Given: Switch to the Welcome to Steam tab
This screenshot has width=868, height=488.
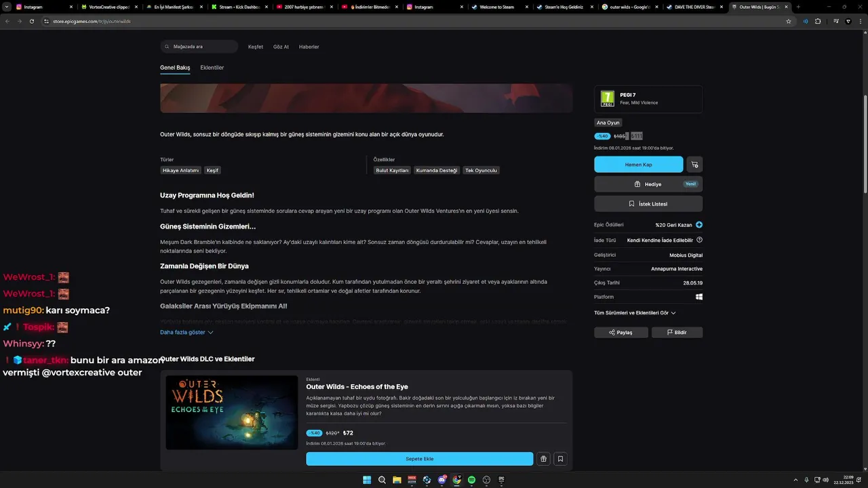Looking at the screenshot, I should (498, 7).
